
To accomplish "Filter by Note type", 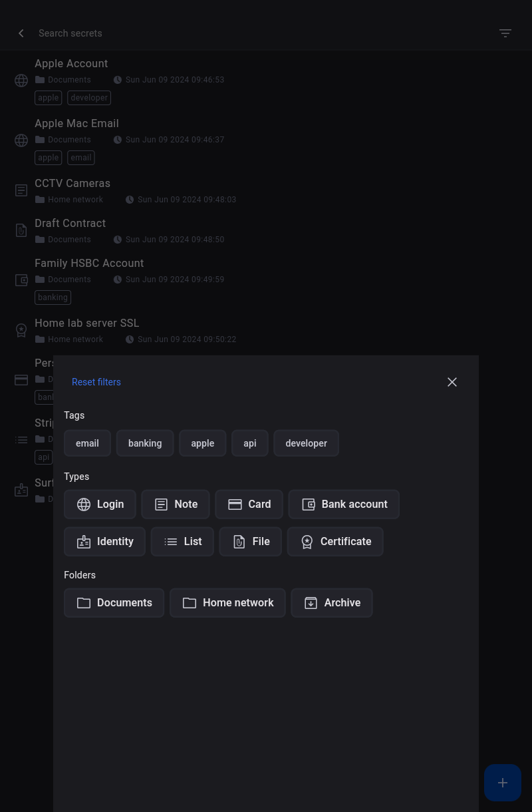I will 176,505.
